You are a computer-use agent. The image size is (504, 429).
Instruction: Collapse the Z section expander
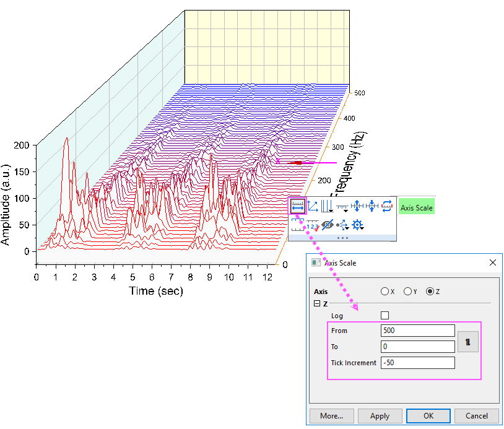click(316, 304)
